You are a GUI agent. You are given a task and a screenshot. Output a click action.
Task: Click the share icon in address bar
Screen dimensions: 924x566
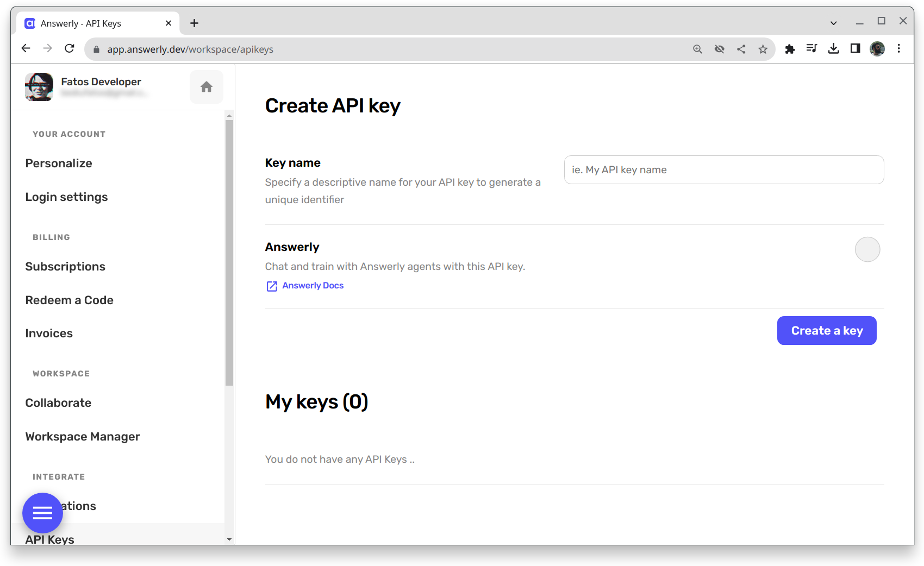(x=741, y=49)
